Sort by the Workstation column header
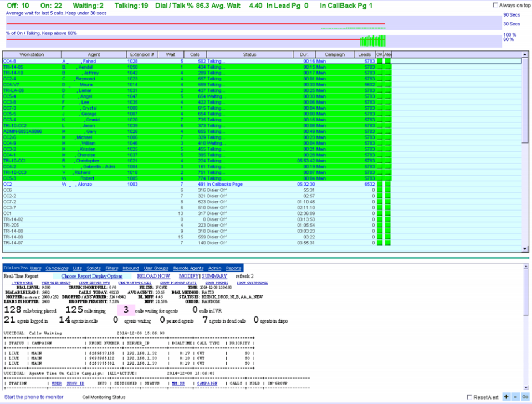Viewport: 532px width, 404px height. 32,54
